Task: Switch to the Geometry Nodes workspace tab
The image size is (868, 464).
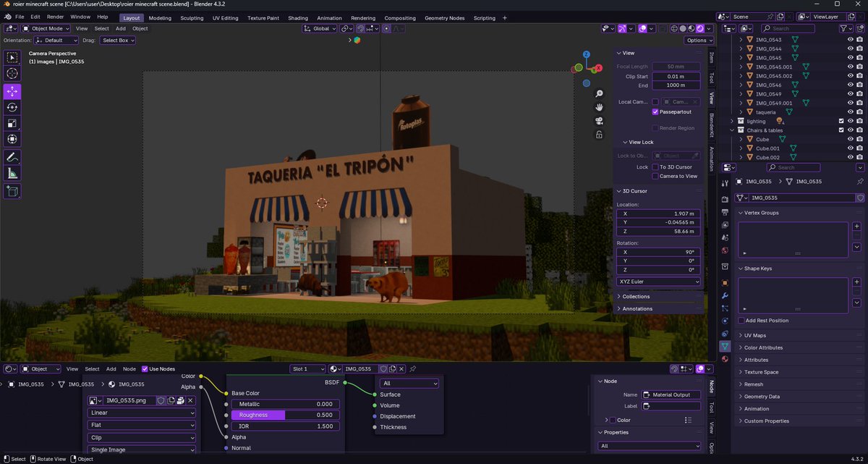Action: [445, 18]
